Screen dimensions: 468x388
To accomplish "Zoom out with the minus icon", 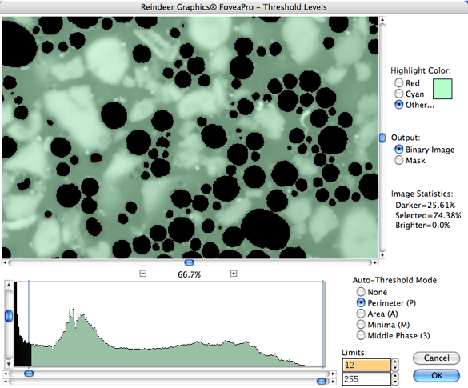I will 142,274.
